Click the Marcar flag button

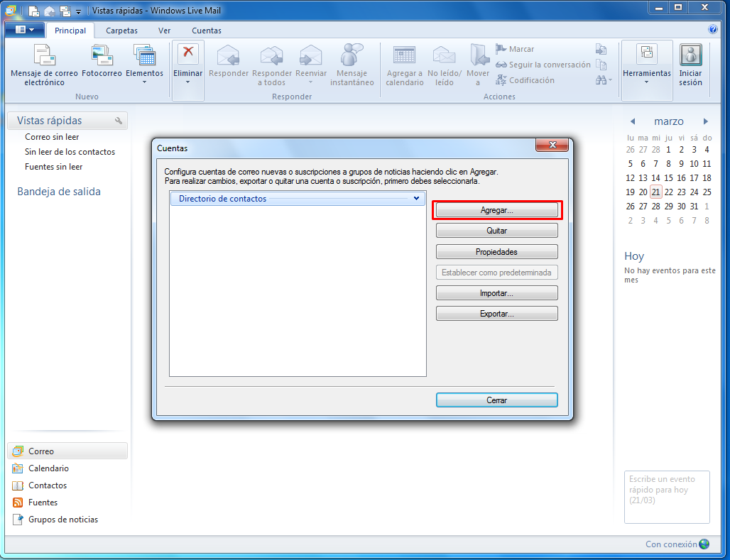coord(515,49)
